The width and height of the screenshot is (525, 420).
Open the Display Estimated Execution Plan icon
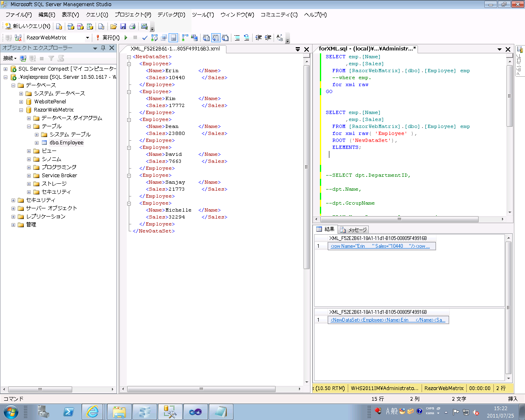[x=154, y=38]
